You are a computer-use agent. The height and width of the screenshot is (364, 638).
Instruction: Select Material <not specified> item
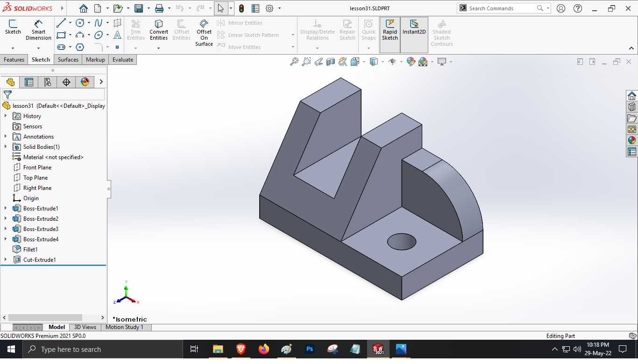tap(53, 157)
